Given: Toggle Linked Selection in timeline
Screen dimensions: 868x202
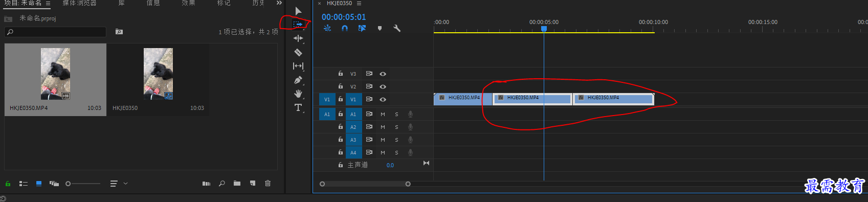Looking at the screenshot, I should pyautogui.click(x=362, y=28).
